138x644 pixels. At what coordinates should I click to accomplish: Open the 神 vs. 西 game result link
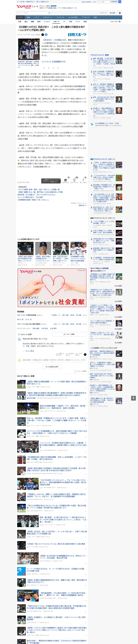[x=20, y=320]
